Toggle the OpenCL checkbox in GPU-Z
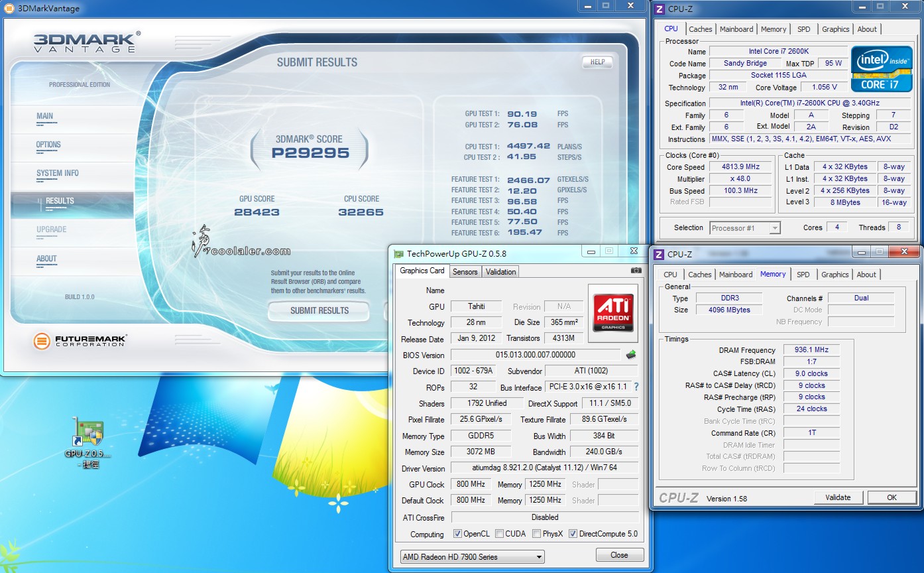Image resolution: width=924 pixels, height=573 pixels. [457, 534]
